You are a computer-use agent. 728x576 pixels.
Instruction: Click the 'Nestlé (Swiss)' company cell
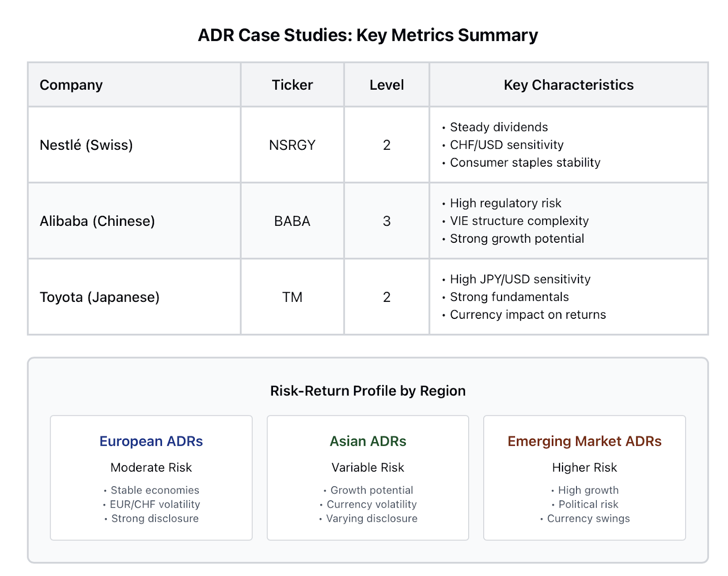[x=134, y=145]
